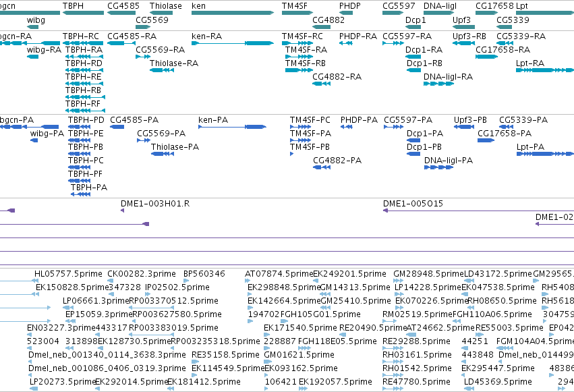Viewport: 574px width, 392px height.
Task: Select transcript PHDP-RA
Action: click(346, 43)
